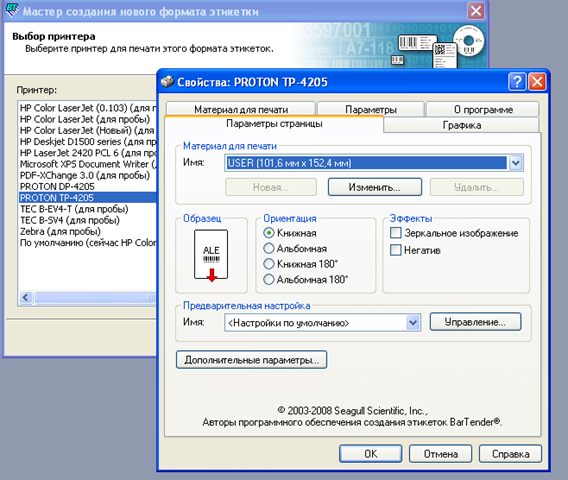Click the Справка button

pos(510,454)
